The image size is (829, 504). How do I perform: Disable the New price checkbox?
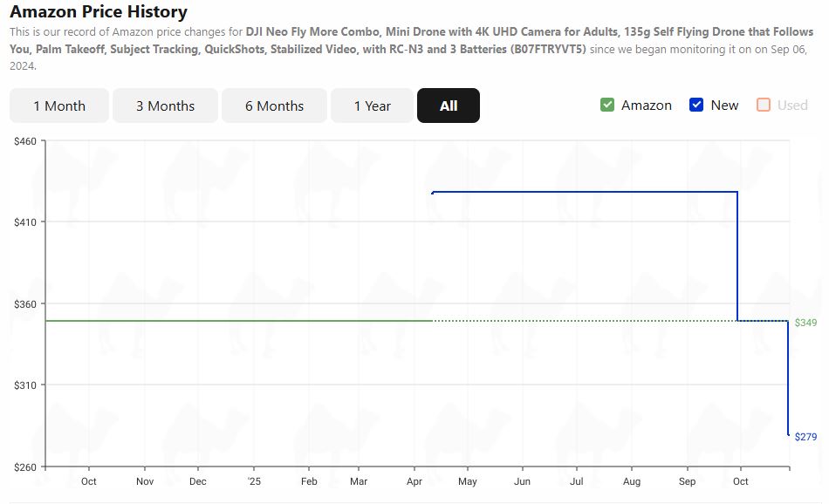pos(697,104)
